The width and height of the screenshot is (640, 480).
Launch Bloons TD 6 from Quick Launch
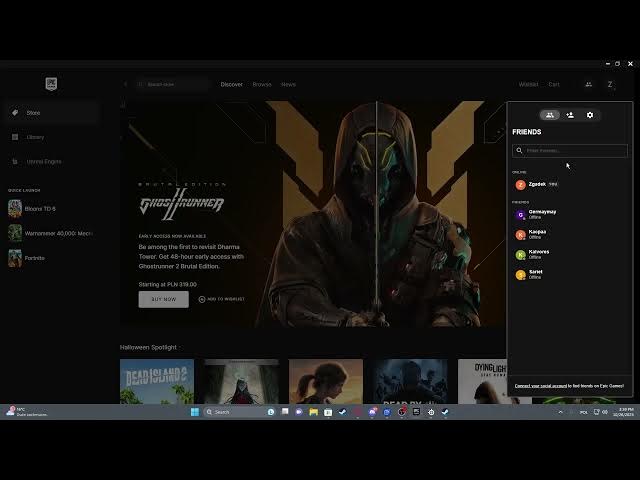(51, 209)
